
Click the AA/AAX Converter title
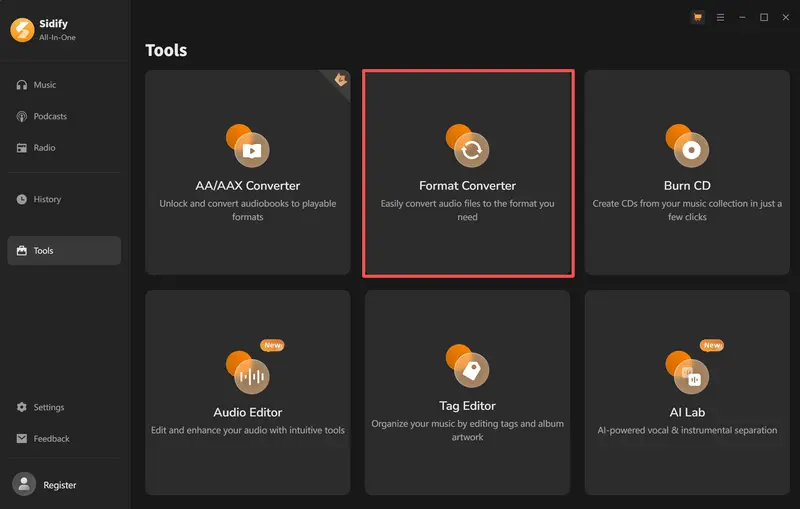[248, 186]
